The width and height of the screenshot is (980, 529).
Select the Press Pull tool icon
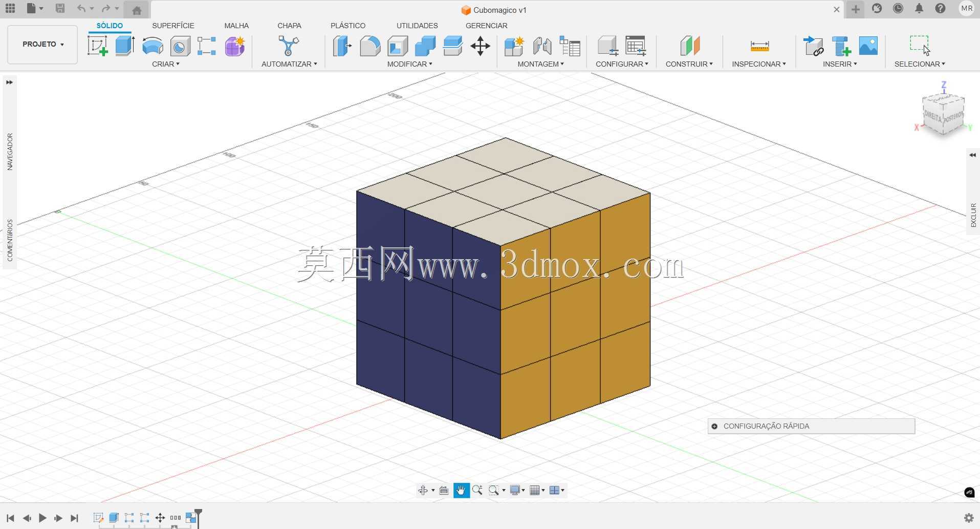point(342,46)
